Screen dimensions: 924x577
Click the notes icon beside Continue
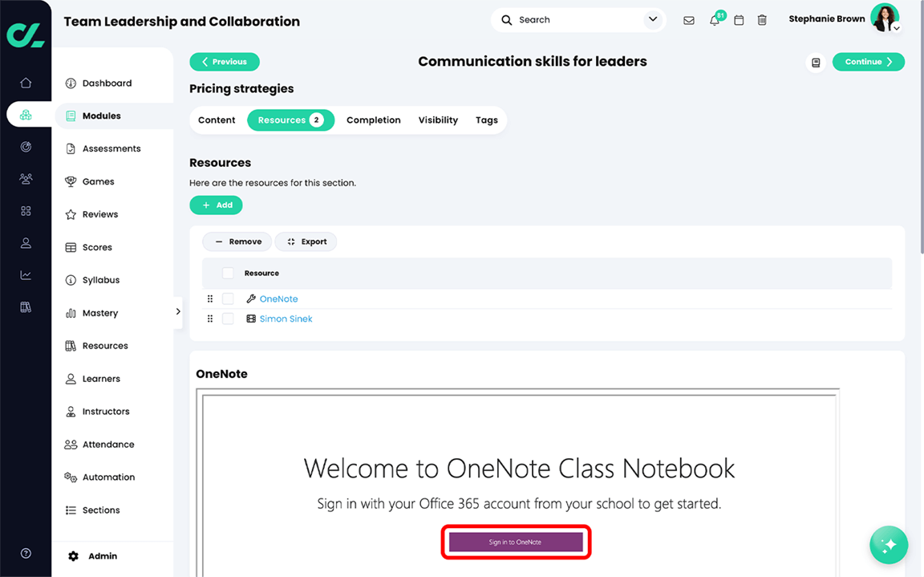816,62
